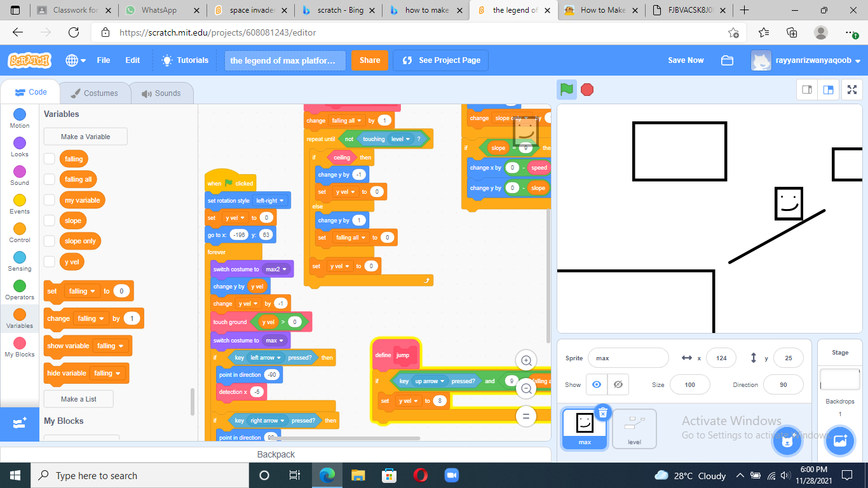Select the Motion blocks category
Screen dimensions: 868x488
click(19, 119)
